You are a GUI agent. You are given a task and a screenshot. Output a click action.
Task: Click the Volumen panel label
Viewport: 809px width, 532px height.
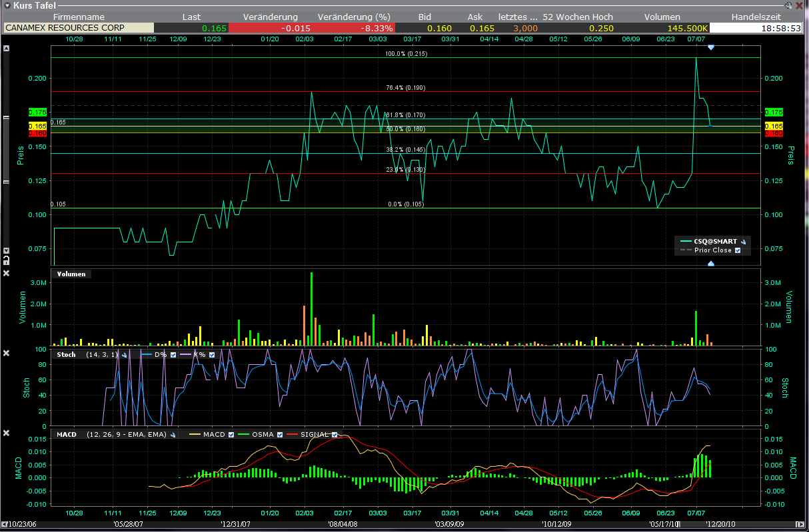tap(71, 274)
